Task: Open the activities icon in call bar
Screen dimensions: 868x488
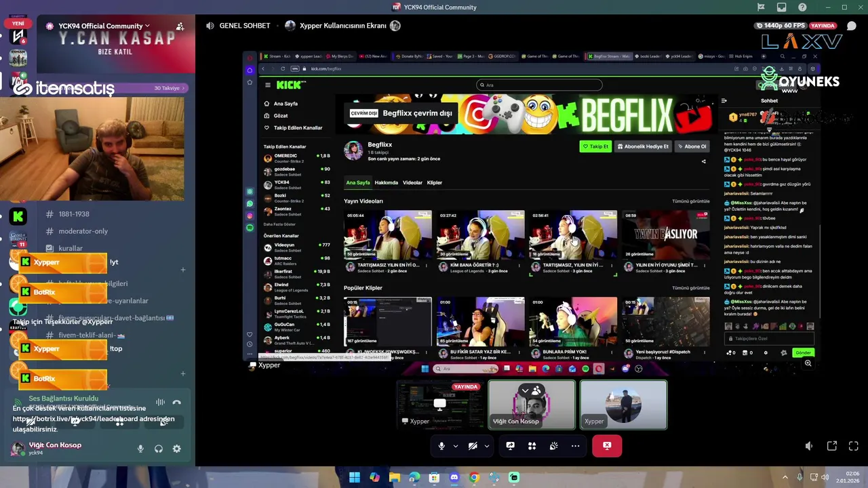Action: pyautogui.click(x=532, y=446)
